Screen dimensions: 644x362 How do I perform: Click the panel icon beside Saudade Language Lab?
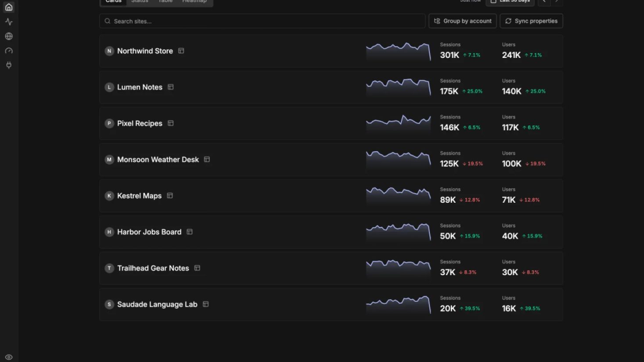pyautogui.click(x=205, y=304)
